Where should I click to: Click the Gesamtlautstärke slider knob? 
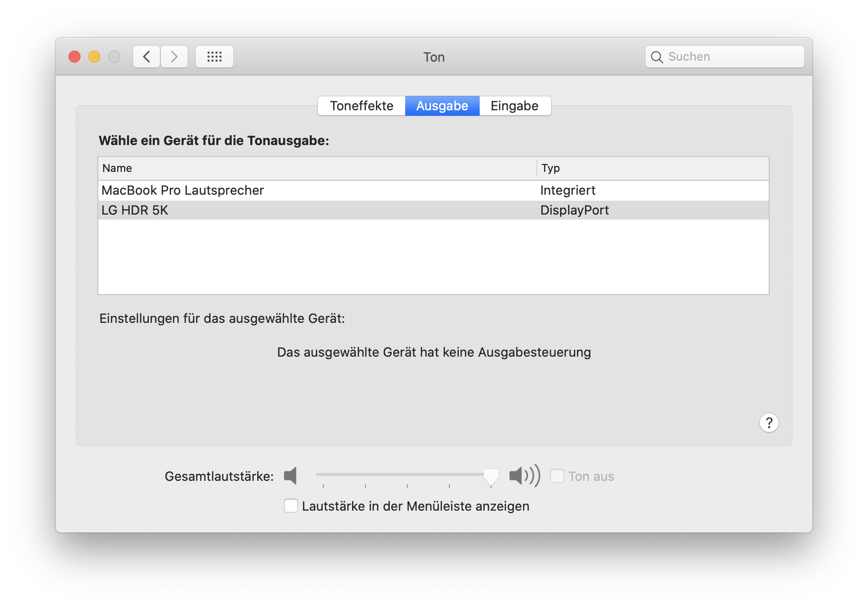[x=491, y=476]
